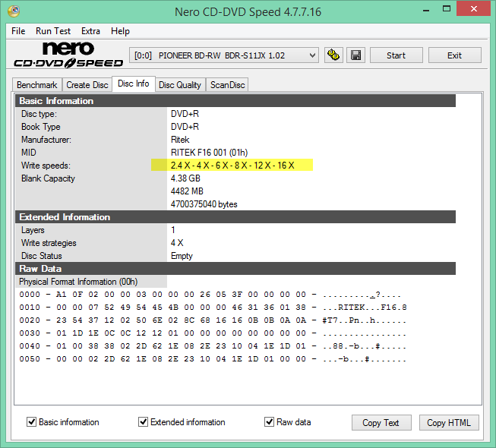This screenshot has width=496, height=448.
Task: Click the raw data row starting 0020
Action: click(x=213, y=320)
